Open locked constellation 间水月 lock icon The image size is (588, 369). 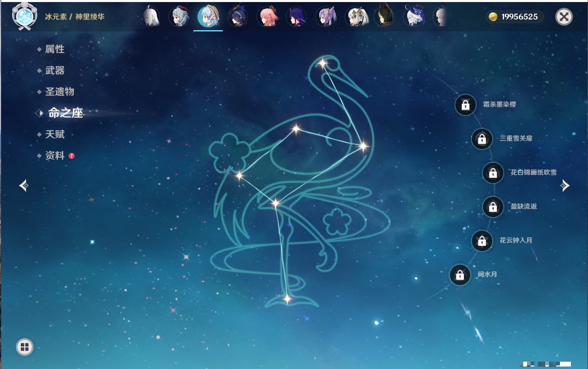(460, 275)
